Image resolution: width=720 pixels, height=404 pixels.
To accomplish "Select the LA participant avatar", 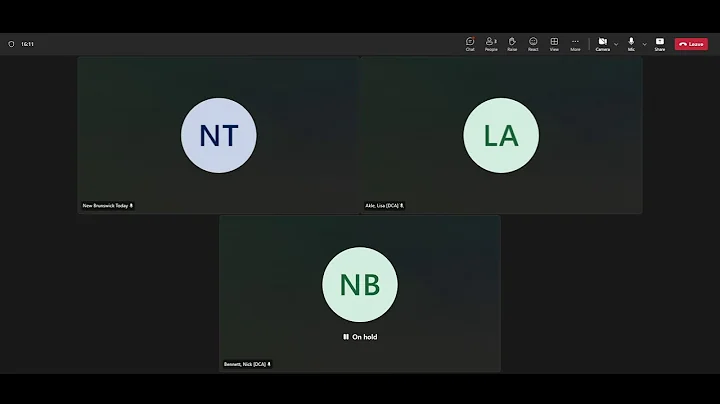I will (501, 135).
